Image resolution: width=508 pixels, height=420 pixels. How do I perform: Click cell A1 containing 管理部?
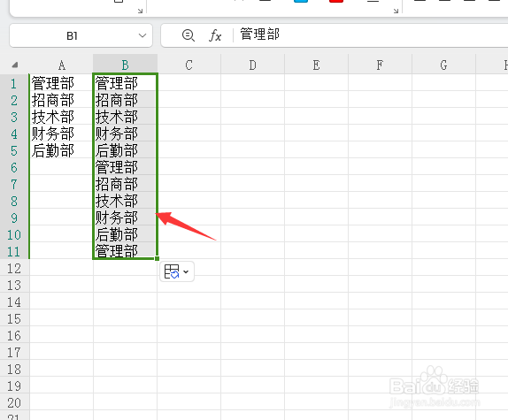click(x=62, y=83)
